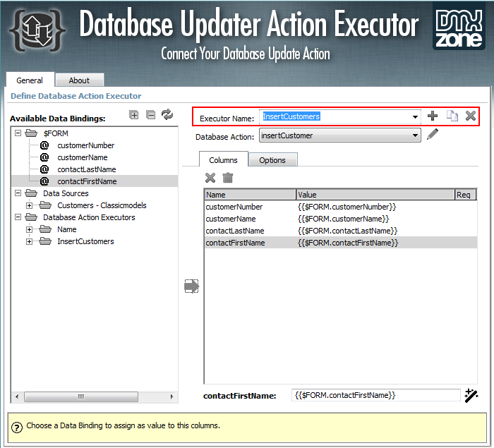Screen dimensions: 494x448
Task: Select the customerNumber row in columns table
Action: click(340, 207)
